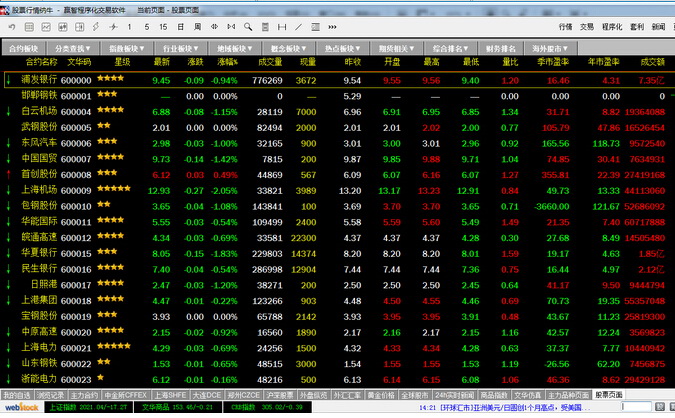Switch to the 主力合约 tab
The image size is (675, 418).
click(x=84, y=395)
